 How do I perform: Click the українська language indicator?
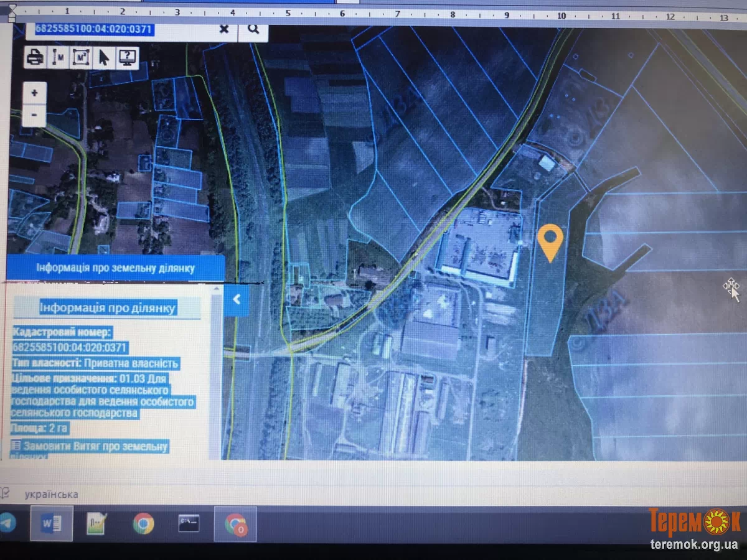pos(52,494)
